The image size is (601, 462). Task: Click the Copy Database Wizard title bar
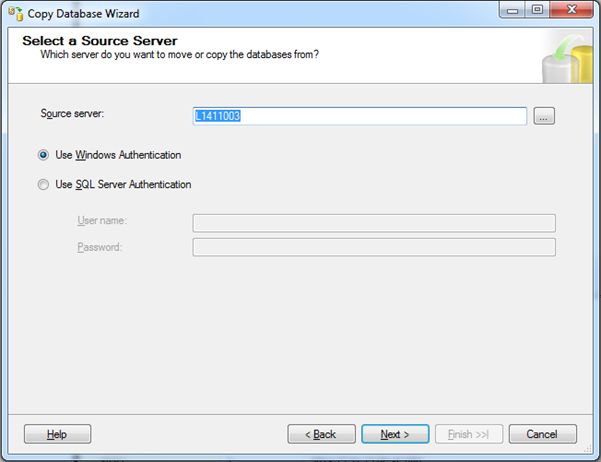pos(250,14)
